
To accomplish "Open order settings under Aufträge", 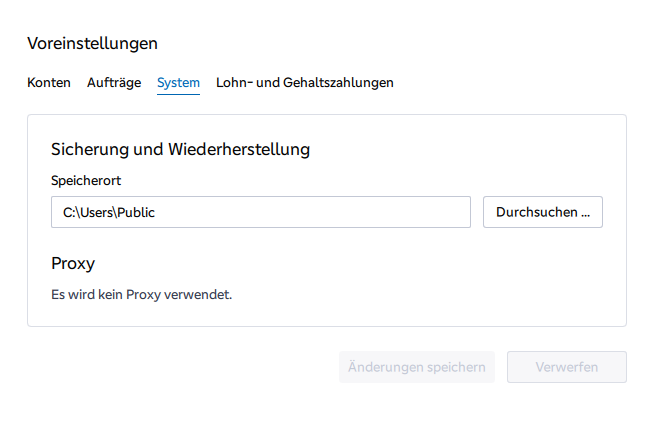I will [x=114, y=82].
